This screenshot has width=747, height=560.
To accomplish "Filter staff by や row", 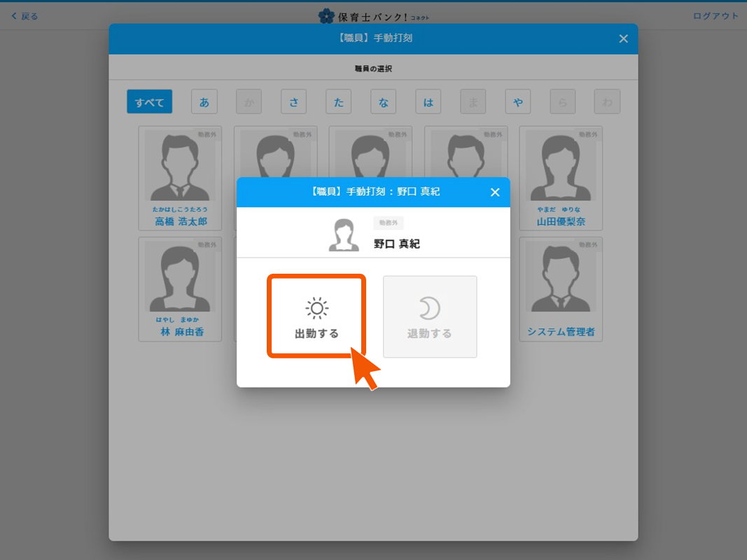I will click(517, 102).
